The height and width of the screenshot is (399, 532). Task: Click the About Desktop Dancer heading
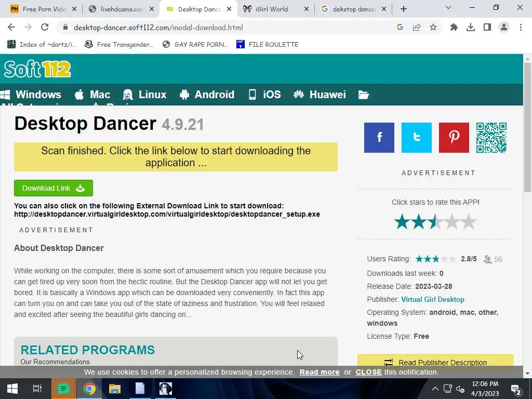(59, 248)
